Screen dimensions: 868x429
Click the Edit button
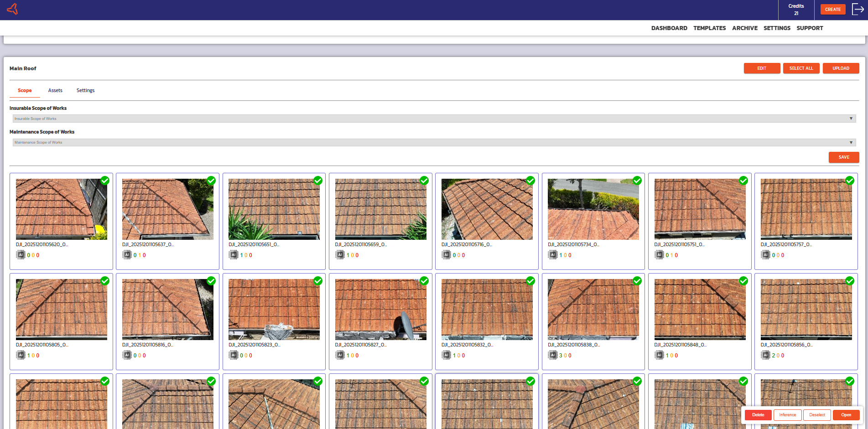point(762,68)
